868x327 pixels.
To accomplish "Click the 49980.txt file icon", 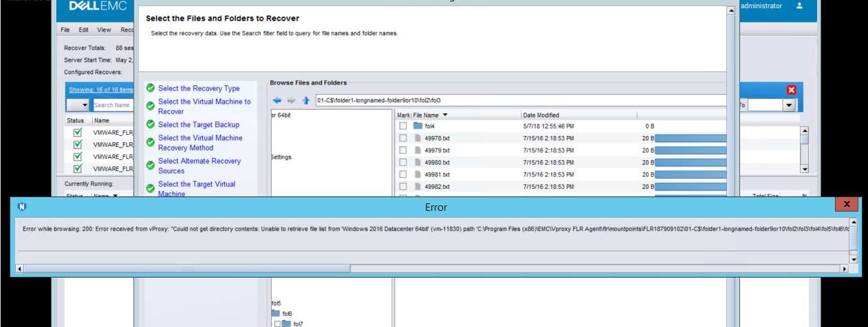I will tap(417, 163).
